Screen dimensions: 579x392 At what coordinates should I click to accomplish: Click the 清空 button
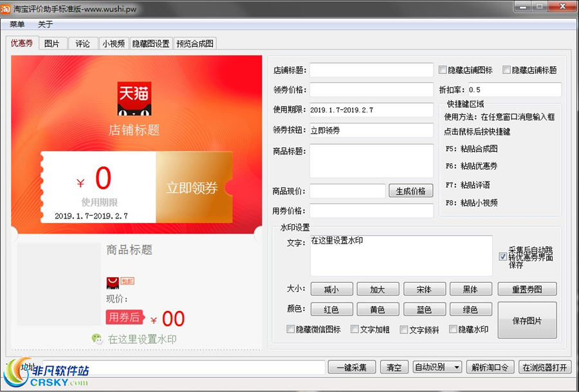tap(394, 367)
